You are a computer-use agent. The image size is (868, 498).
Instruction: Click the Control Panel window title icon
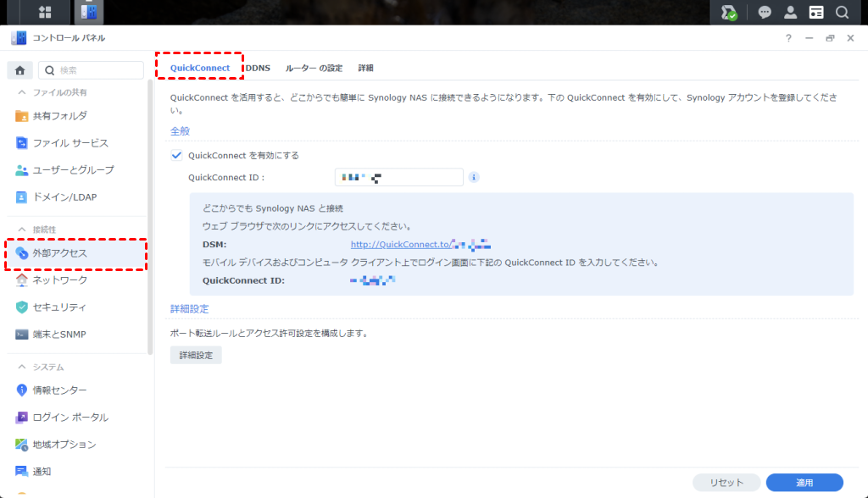click(x=19, y=37)
